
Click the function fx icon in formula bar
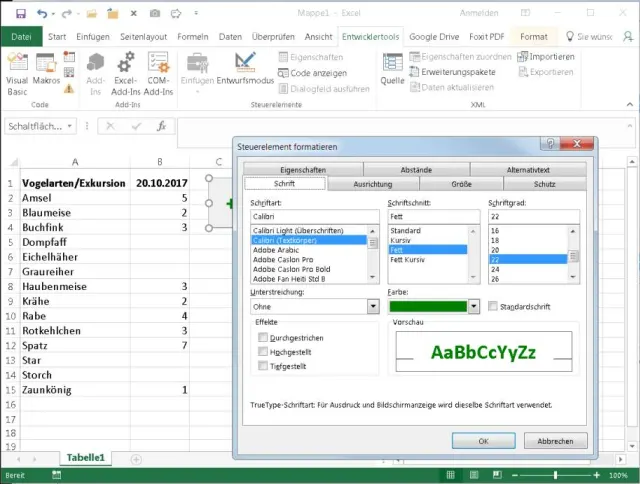click(161, 126)
